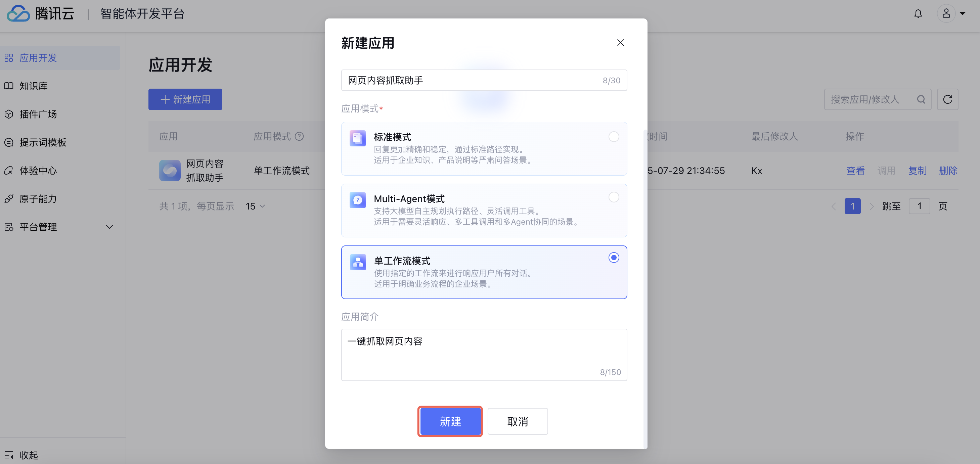Click the 标准模式 document icon
The image size is (980, 464).
[x=357, y=138]
